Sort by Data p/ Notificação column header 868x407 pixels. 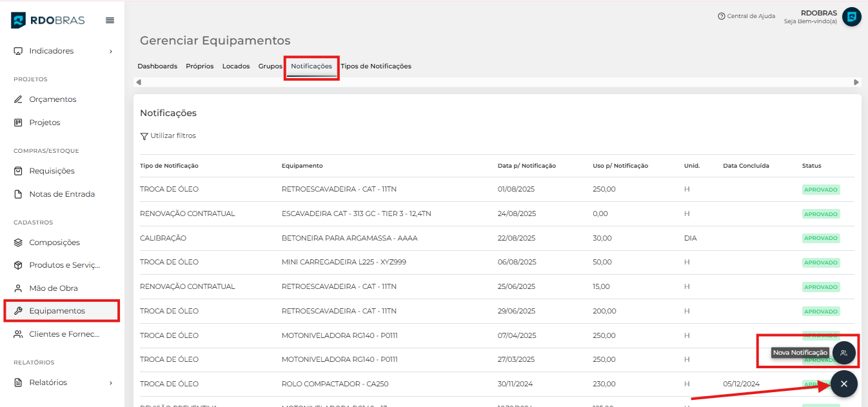526,166
